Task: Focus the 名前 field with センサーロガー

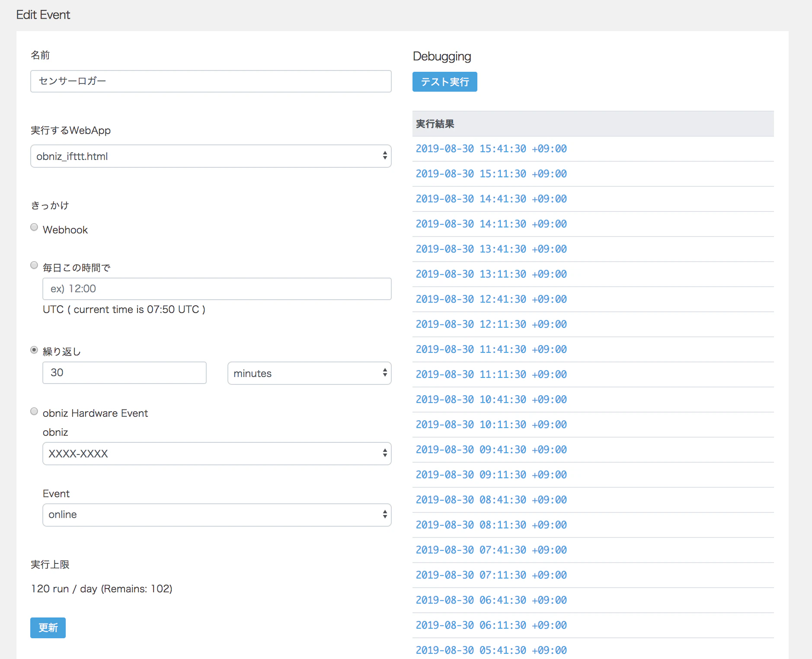Action: point(211,81)
